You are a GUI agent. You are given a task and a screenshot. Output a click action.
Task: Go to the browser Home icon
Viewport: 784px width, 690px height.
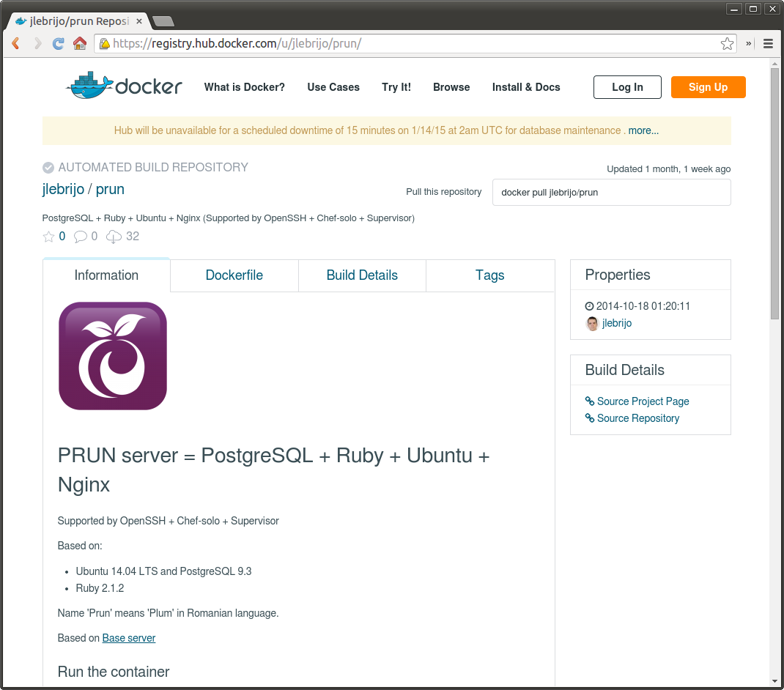click(x=80, y=43)
